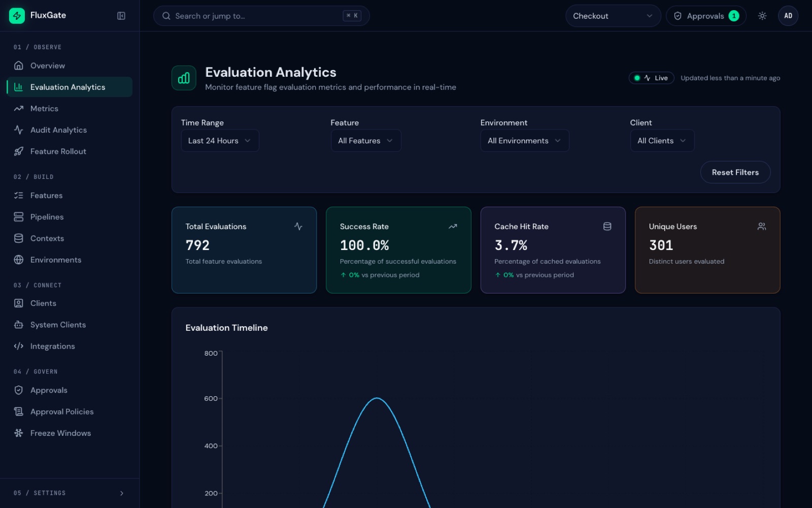Click the Approvals shield icon in sidebar
812x508 pixels.
click(x=19, y=390)
